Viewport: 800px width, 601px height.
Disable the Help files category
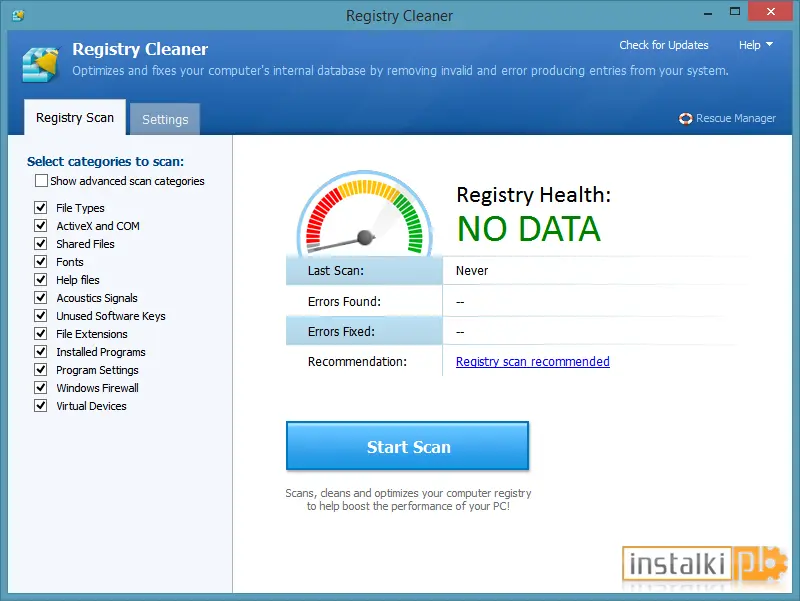point(41,280)
